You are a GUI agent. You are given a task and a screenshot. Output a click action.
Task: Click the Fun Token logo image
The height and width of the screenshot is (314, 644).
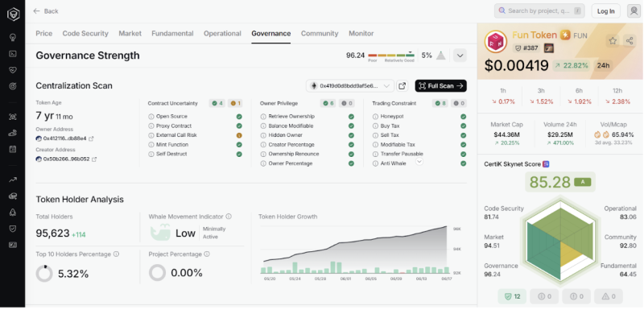click(x=496, y=42)
